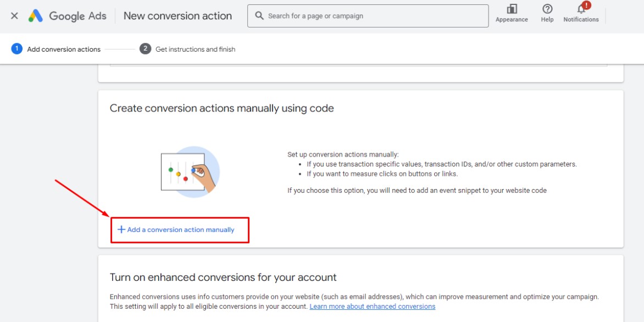This screenshot has width=644, height=322.
Task: Click Add a conversion action manually
Action: 176,230
